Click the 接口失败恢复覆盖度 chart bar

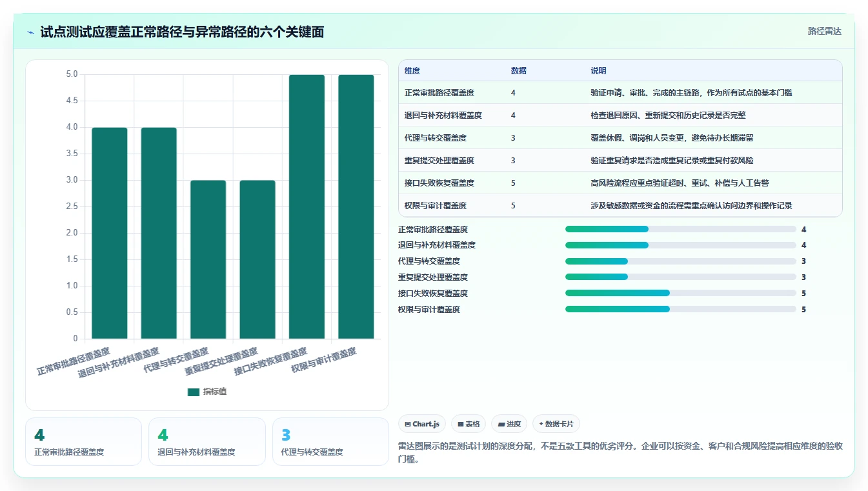tap(307, 206)
